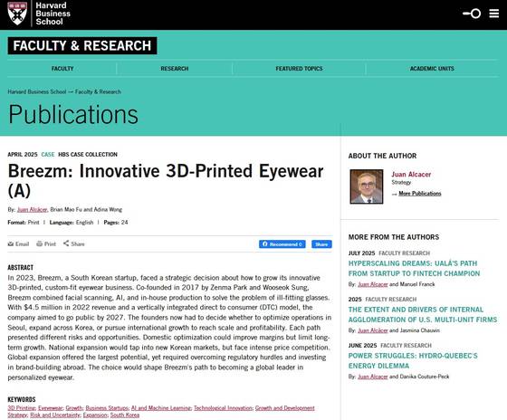507x420 pixels.
Task: Open the Research navigation tab
Action: 174,69
